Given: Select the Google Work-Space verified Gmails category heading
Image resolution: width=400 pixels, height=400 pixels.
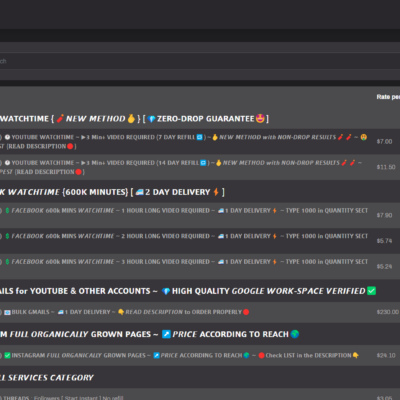Looking at the screenshot, I should 188,291.
